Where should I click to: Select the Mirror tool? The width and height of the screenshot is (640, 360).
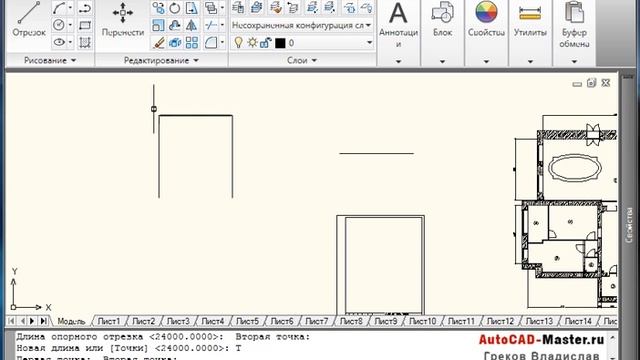191,25
